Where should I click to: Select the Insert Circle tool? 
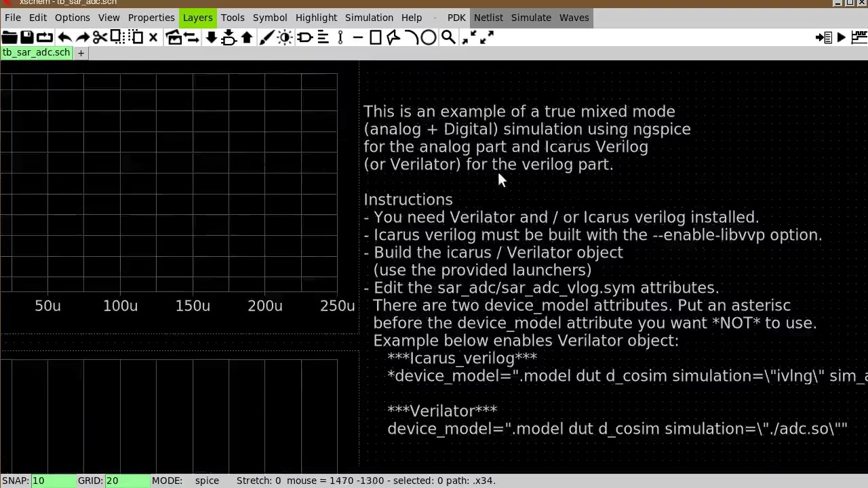point(428,37)
